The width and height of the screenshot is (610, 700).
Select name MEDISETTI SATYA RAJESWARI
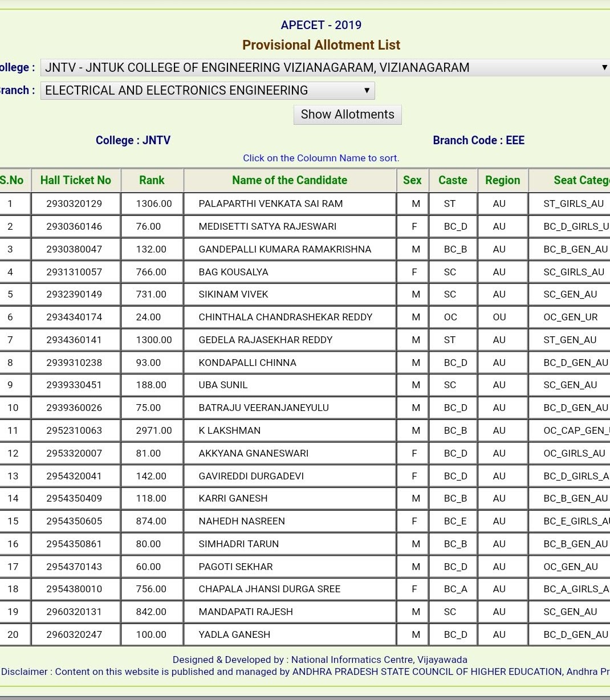coord(267,226)
